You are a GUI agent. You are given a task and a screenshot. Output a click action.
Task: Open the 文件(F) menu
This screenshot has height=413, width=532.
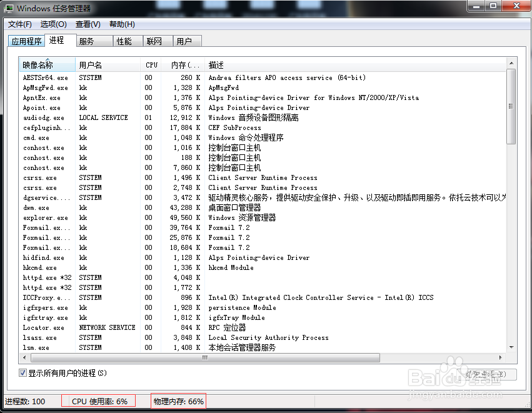(x=19, y=24)
